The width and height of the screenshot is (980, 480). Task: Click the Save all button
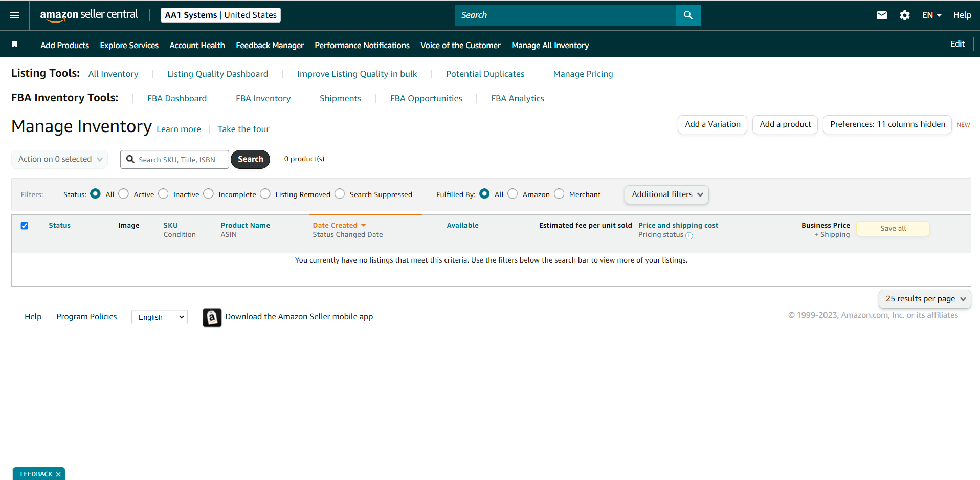(x=893, y=229)
